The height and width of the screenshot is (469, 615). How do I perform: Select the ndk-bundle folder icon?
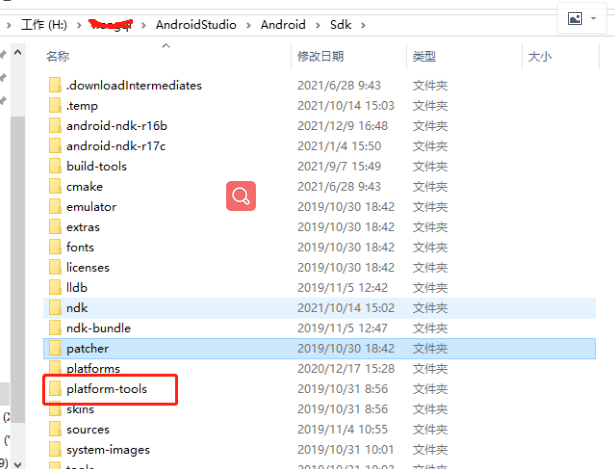55,328
